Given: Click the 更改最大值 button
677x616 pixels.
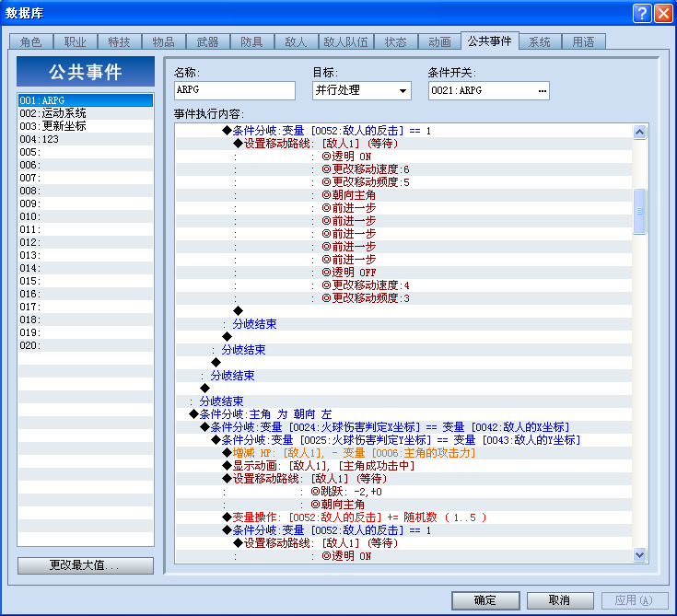Looking at the screenshot, I should click(x=85, y=565).
